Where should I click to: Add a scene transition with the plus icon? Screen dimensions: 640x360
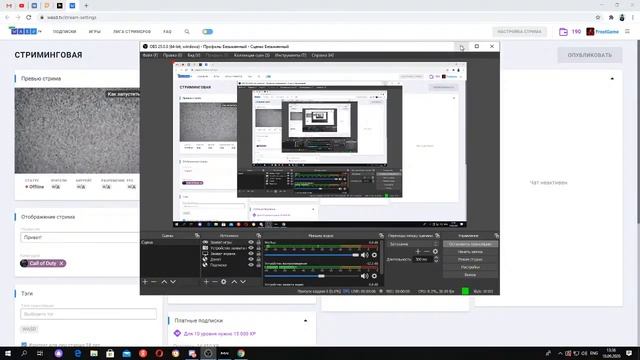pyautogui.click(x=418, y=251)
